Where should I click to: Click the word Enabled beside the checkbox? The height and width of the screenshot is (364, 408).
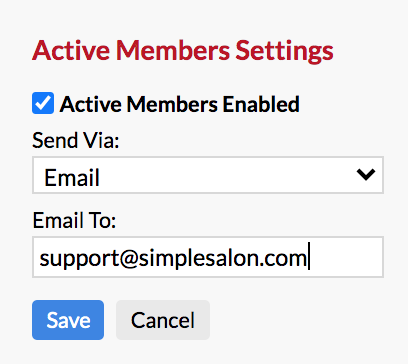click(x=261, y=103)
